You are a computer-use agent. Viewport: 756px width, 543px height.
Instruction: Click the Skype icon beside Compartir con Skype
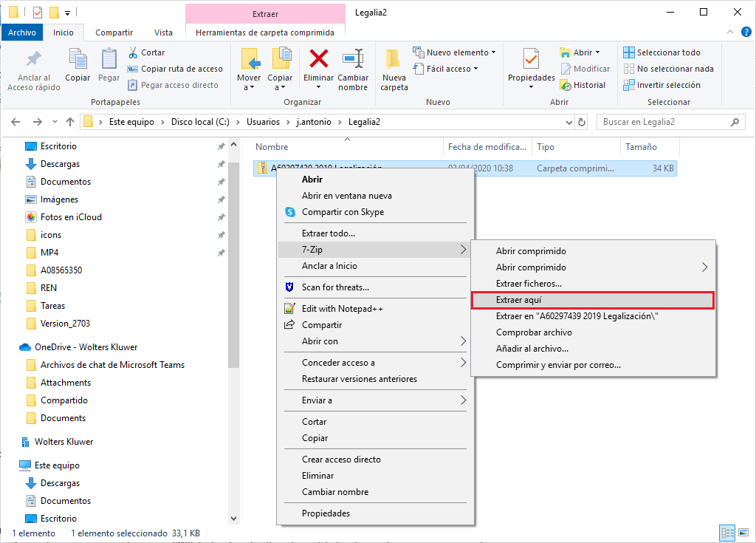pos(289,212)
